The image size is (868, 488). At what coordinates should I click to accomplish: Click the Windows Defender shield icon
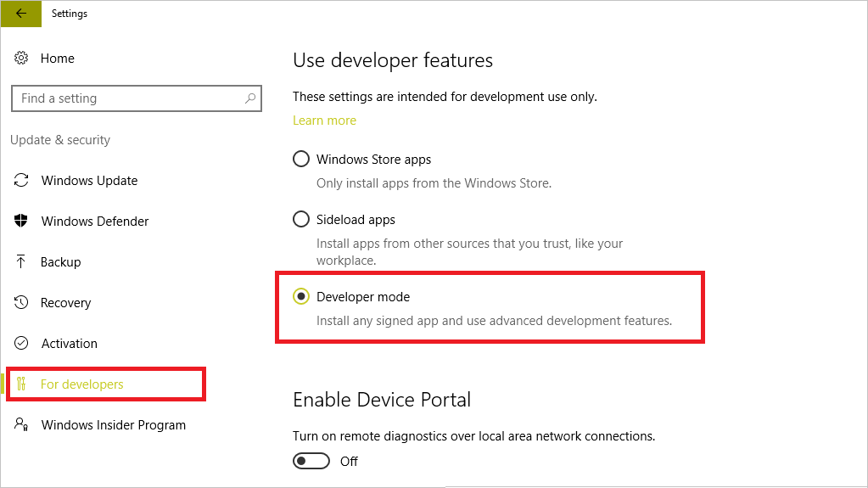[22, 222]
